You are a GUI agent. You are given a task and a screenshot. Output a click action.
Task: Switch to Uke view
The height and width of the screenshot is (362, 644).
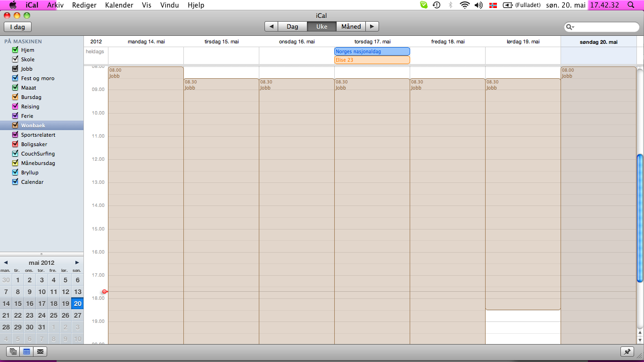[322, 26]
